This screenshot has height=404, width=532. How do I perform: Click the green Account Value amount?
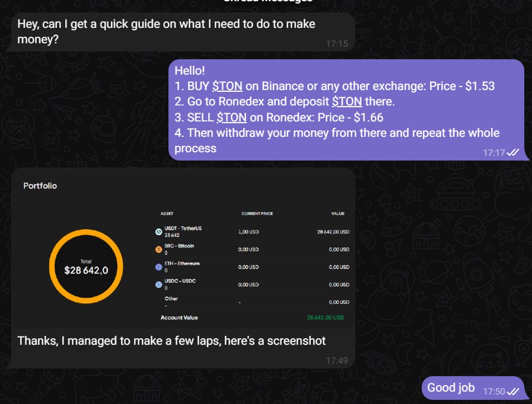(325, 318)
